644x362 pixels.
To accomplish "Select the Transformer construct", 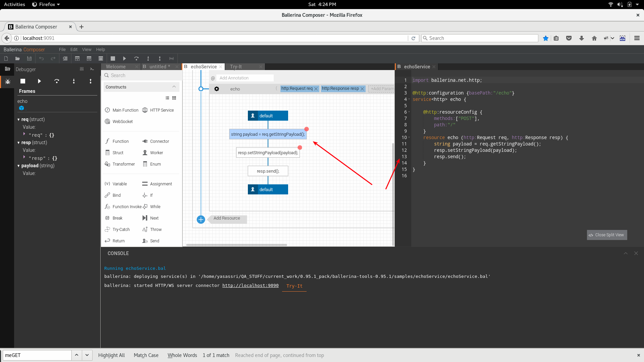I will pyautogui.click(x=120, y=164).
